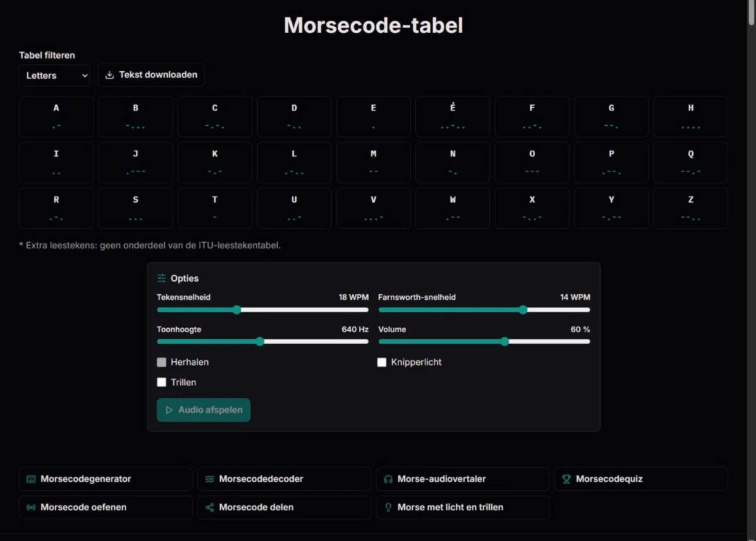756x541 pixels.
Task: Select the letter Z morse card
Action: click(691, 208)
